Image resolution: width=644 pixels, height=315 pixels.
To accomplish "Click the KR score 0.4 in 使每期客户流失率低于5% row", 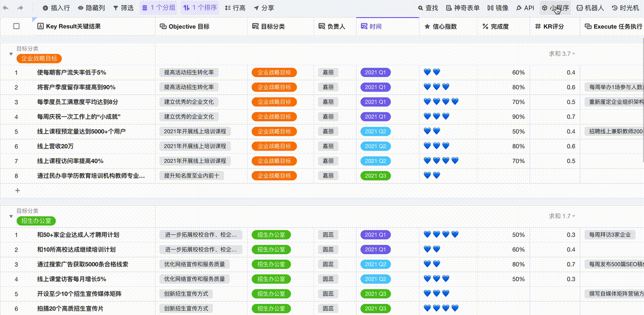I will click(x=571, y=72).
